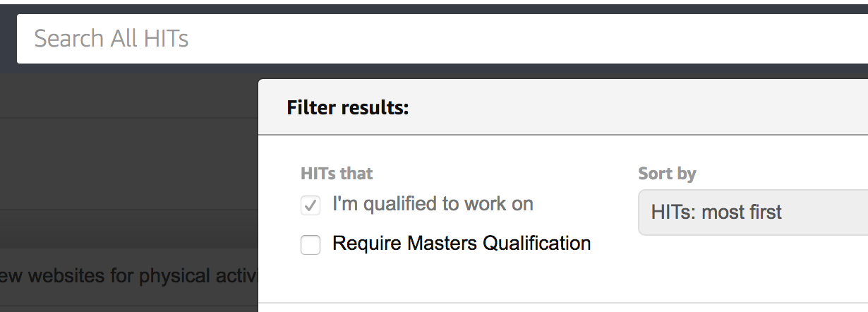Enable the Require Masters Qualification checkbox

point(311,245)
